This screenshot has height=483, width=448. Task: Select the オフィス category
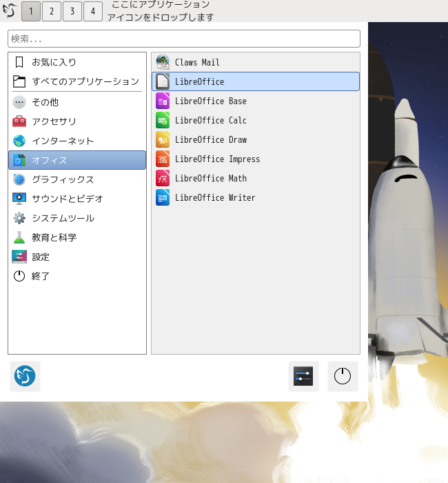pos(77,160)
